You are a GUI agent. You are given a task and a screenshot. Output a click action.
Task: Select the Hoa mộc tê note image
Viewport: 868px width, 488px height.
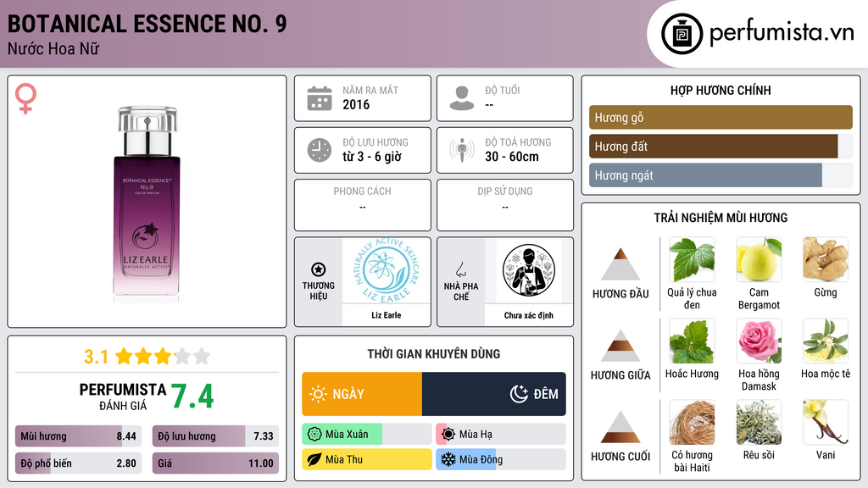tap(826, 341)
